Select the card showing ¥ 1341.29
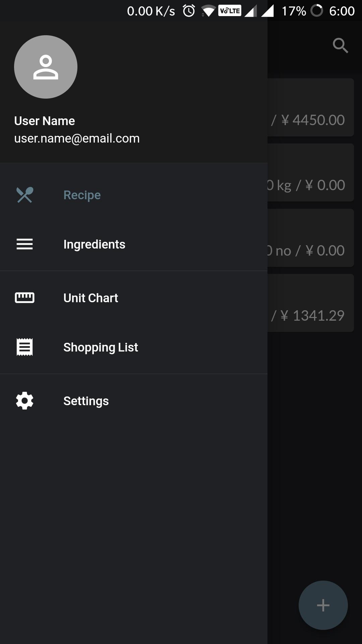362x644 pixels. [311, 303]
